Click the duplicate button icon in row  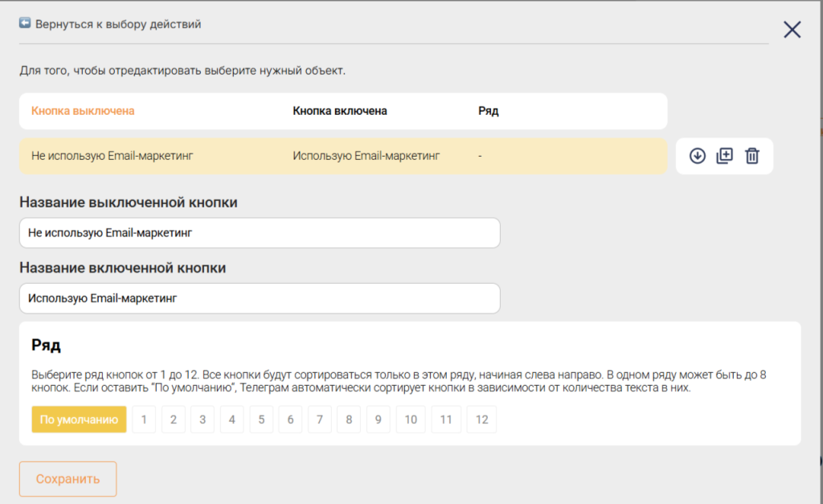[725, 156]
